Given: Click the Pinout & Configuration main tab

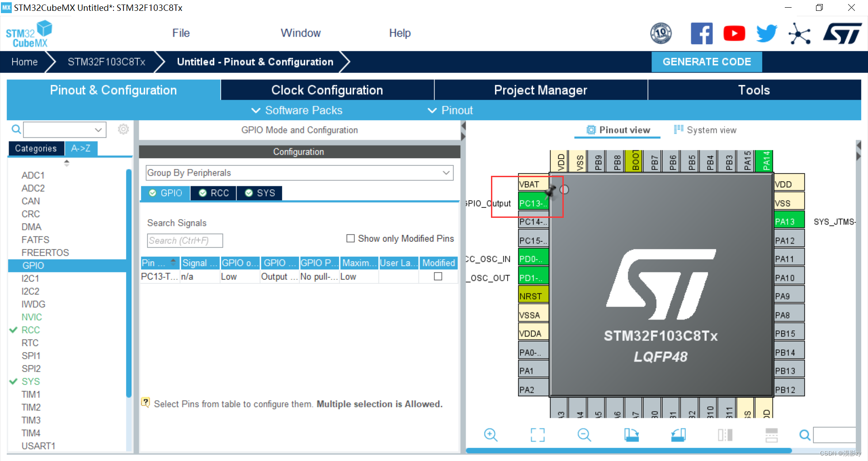Looking at the screenshot, I should 113,90.
